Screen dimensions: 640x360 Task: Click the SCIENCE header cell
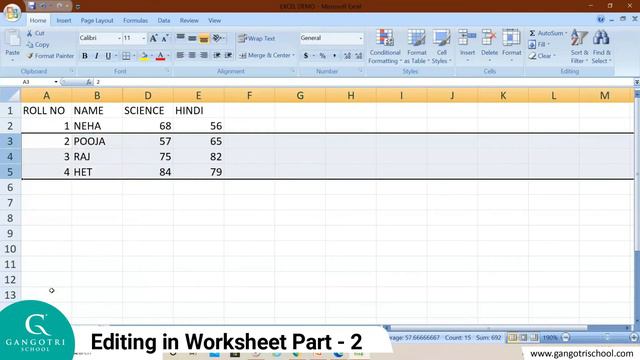[x=148, y=111]
